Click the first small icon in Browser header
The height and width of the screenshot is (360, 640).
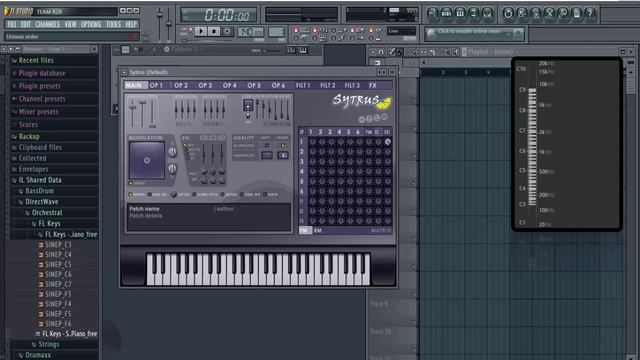pyautogui.click(x=4, y=49)
